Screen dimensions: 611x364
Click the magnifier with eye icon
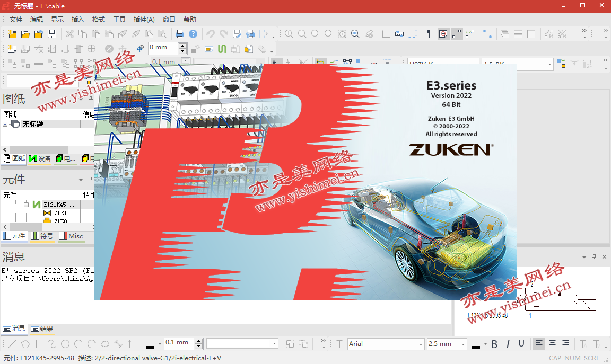(355, 34)
